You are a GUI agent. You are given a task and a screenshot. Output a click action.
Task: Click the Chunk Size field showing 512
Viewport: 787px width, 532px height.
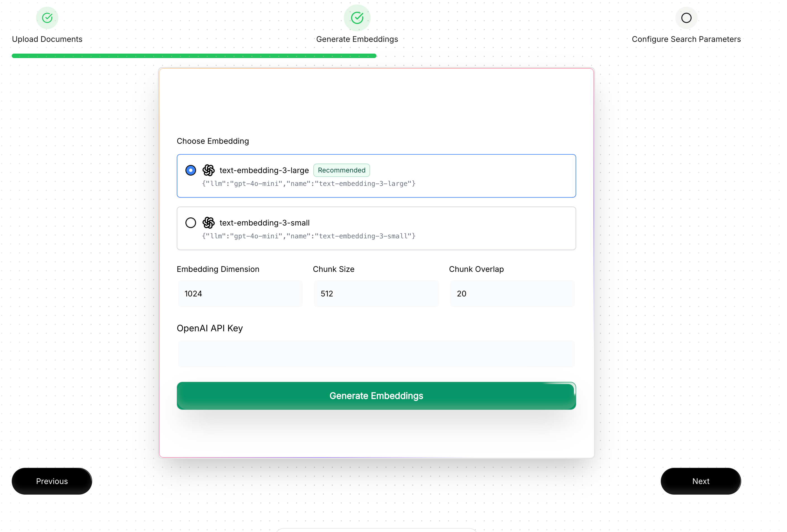376,293
